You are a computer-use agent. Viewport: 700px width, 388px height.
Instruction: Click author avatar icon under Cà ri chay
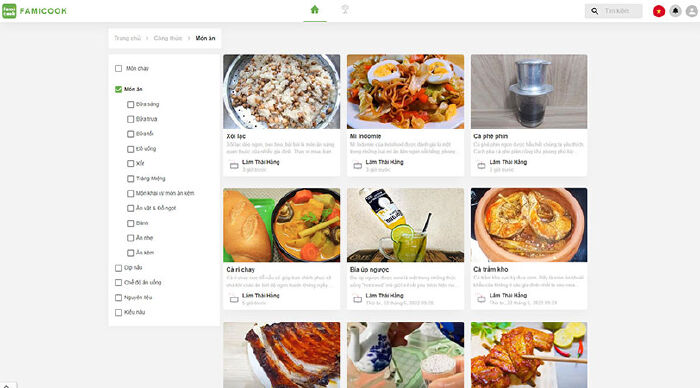pyautogui.click(x=234, y=299)
